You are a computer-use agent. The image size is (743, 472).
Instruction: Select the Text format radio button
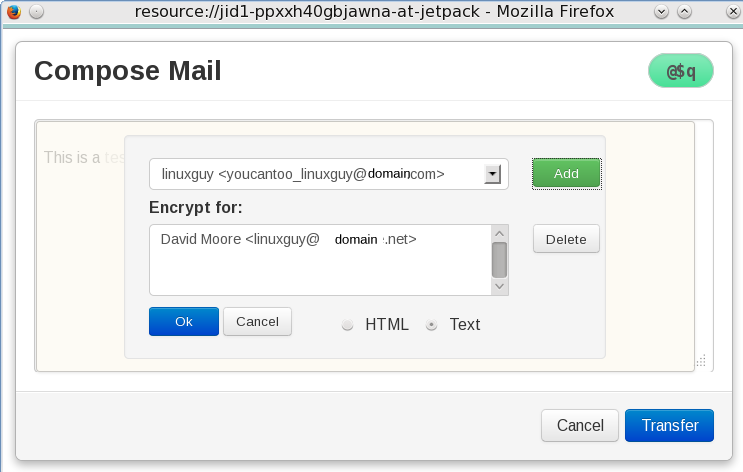coord(432,325)
